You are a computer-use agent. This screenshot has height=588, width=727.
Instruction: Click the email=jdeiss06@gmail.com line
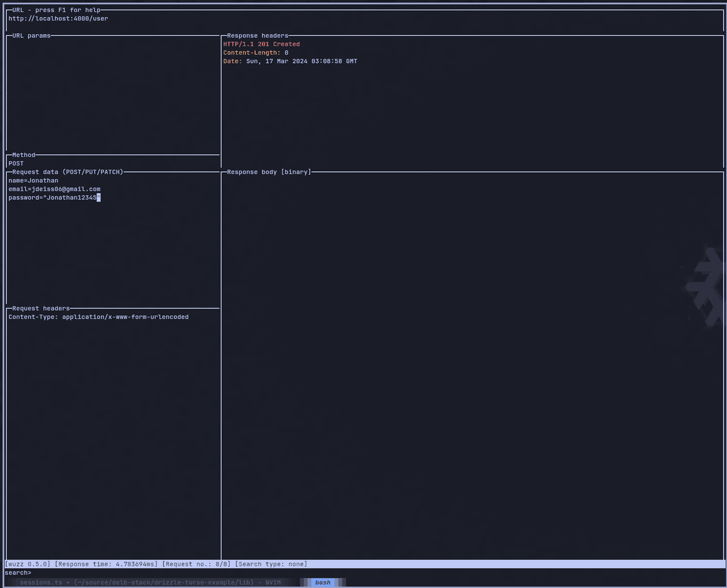pos(55,189)
